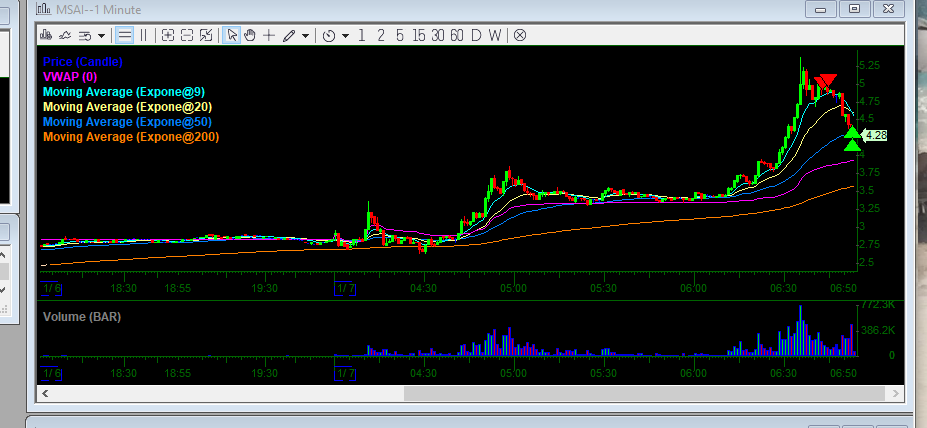Switch chart to 60 minute interval

[456, 35]
